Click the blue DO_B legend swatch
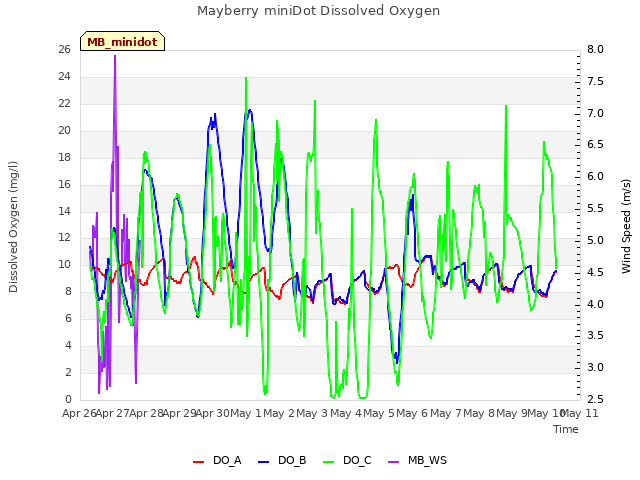Viewport: 640px width, 480px height. 264,462
